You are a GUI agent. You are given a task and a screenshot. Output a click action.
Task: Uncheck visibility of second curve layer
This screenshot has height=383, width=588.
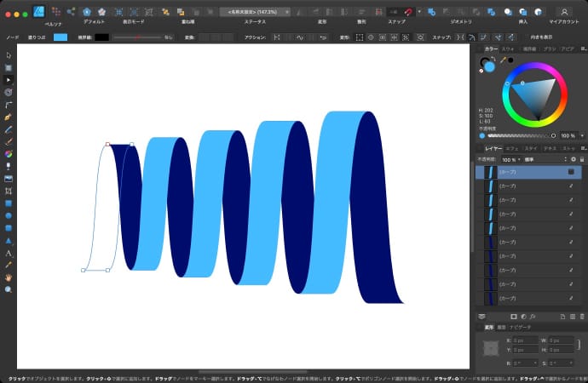coord(572,186)
